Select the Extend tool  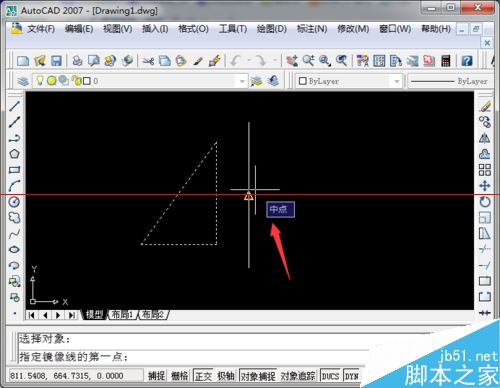485,265
